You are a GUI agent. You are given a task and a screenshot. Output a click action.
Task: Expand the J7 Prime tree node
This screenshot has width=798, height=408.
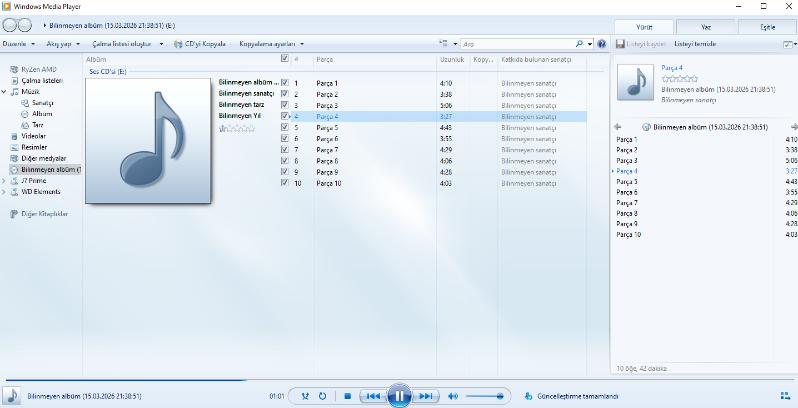[x=4, y=180]
